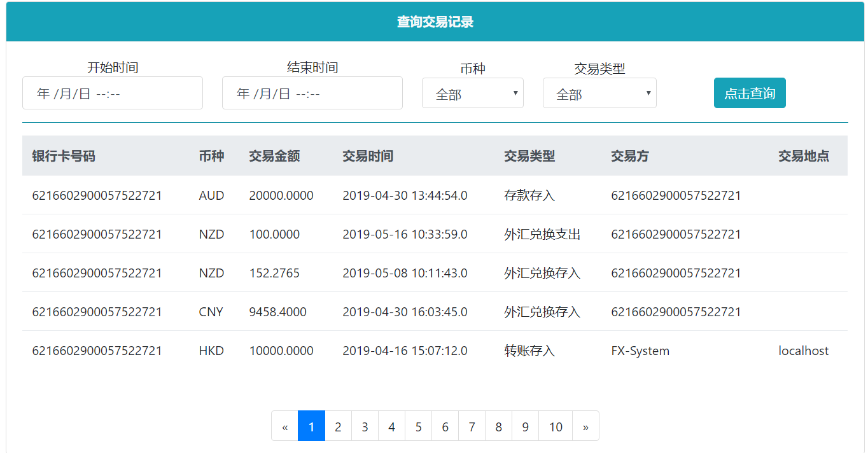This screenshot has height=453, width=868.
Task: Jump to pagination page 3
Action: click(x=365, y=426)
